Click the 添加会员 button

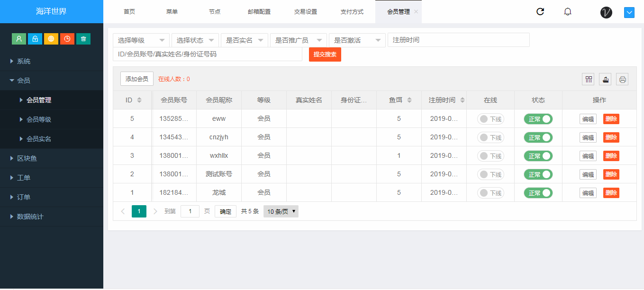[137, 79]
